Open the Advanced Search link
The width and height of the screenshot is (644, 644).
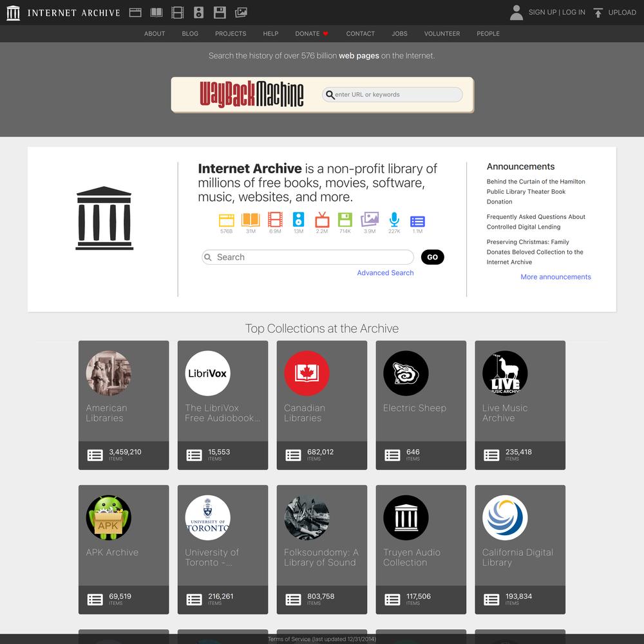(385, 272)
